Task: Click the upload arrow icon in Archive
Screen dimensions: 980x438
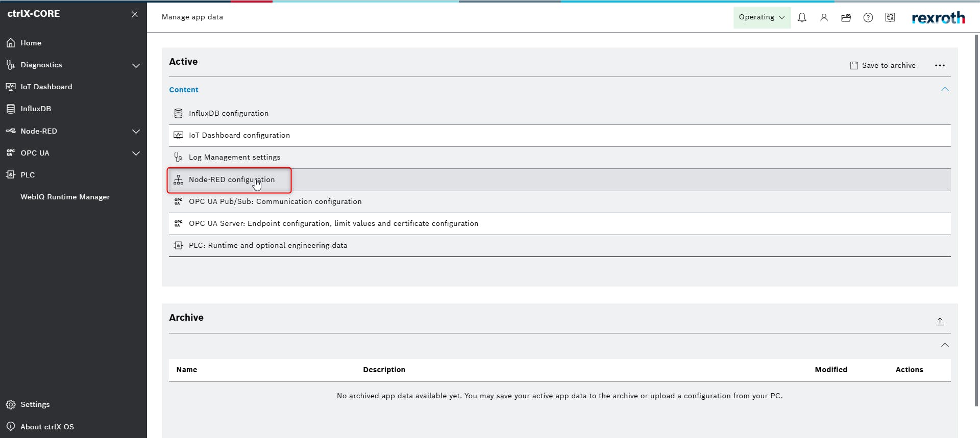Action: coord(940,321)
